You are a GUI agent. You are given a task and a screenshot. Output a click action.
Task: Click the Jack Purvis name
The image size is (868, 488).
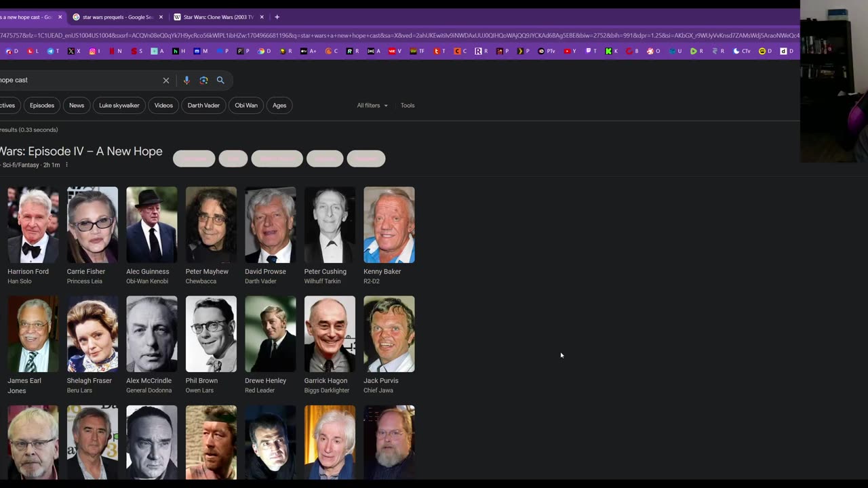coord(381,381)
